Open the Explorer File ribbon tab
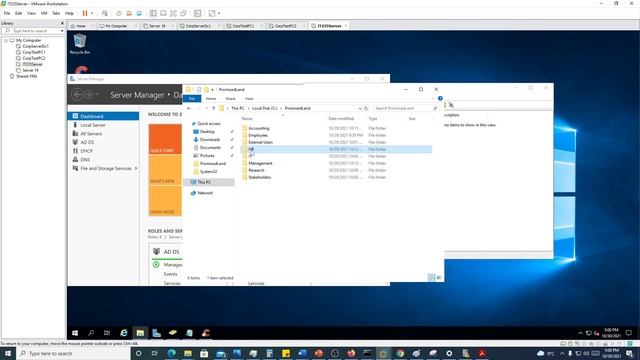Image resolution: width=640 pixels, height=360 pixels. (x=192, y=98)
